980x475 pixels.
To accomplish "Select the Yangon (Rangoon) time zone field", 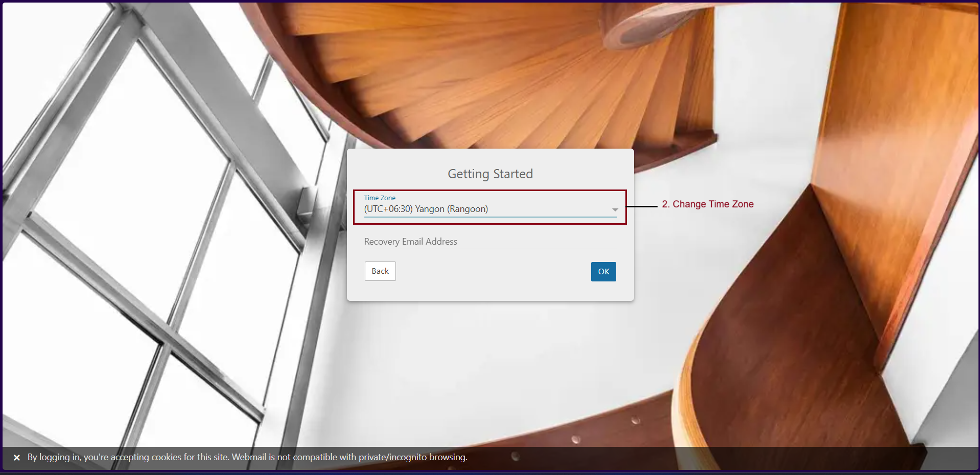I will 490,209.
